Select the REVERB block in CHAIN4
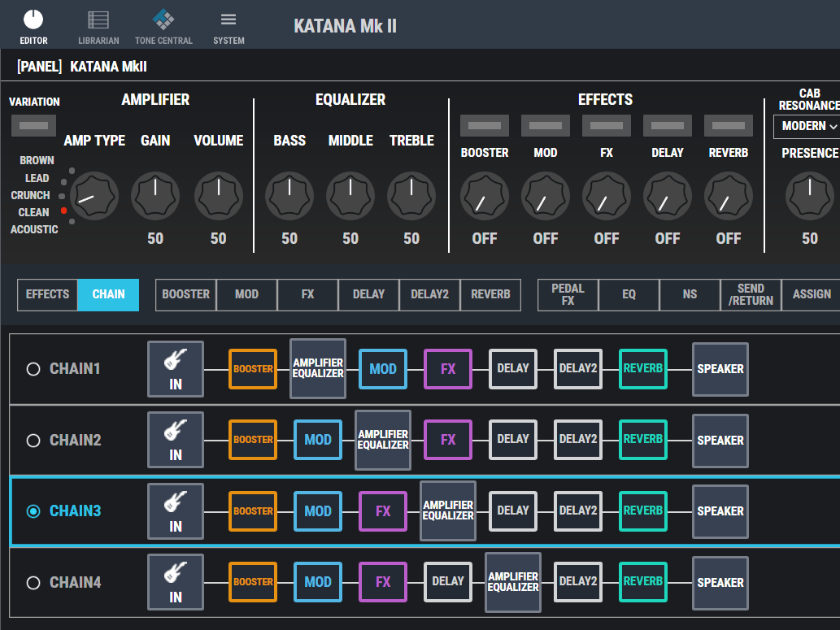 pos(643,582)
